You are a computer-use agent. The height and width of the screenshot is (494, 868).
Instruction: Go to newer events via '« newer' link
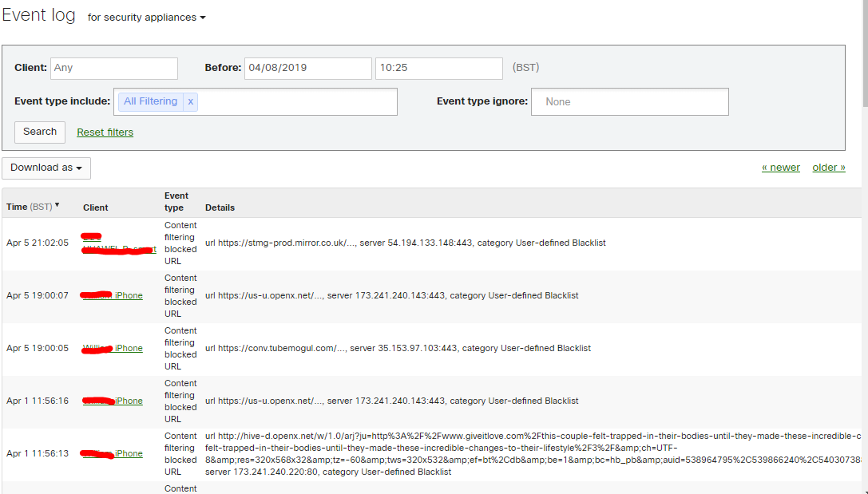[x=780, y=167]
